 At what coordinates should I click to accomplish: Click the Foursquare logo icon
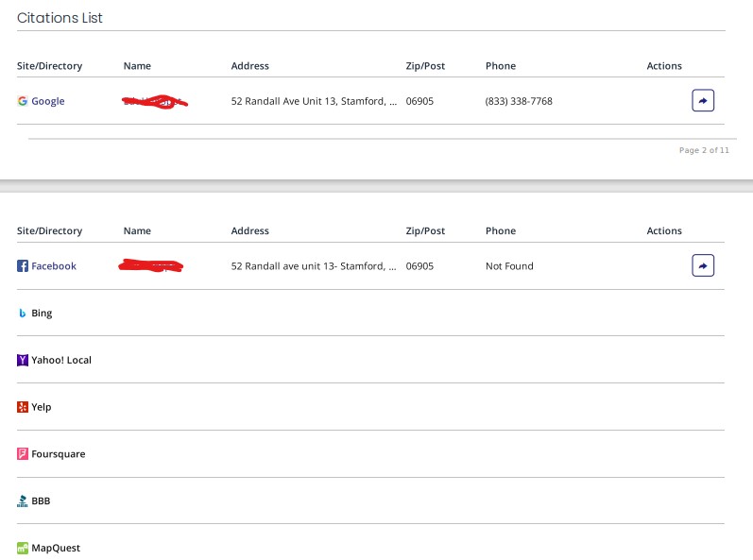click(x=23, y=454)
